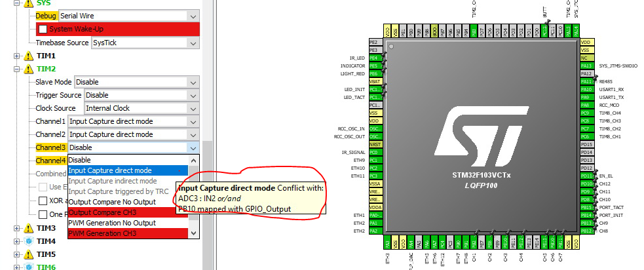Select the PC2 pin labeled ETH10
This screenshot has height=270, width=644.
pos(375,168)
